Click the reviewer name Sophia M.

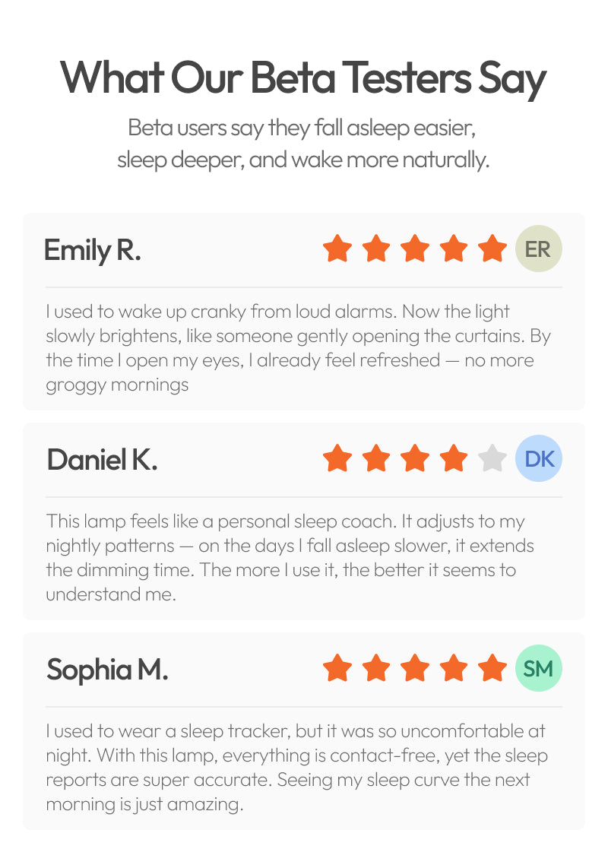click(x=107, y=670)
